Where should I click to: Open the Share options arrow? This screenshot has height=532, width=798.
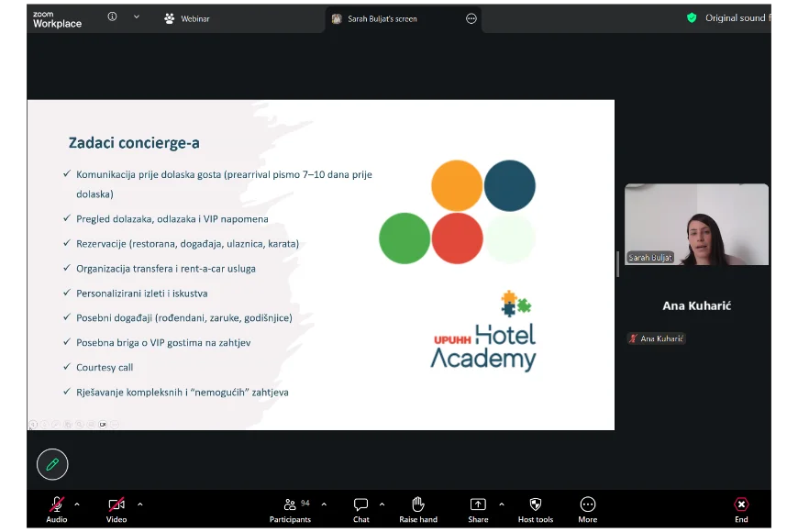[x=501, y=504]
